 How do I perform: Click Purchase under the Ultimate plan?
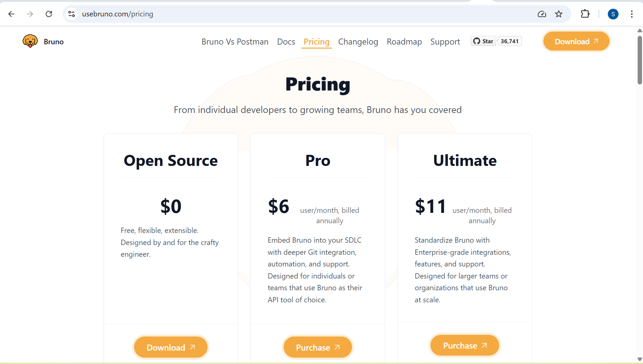(x=465, y=345)
